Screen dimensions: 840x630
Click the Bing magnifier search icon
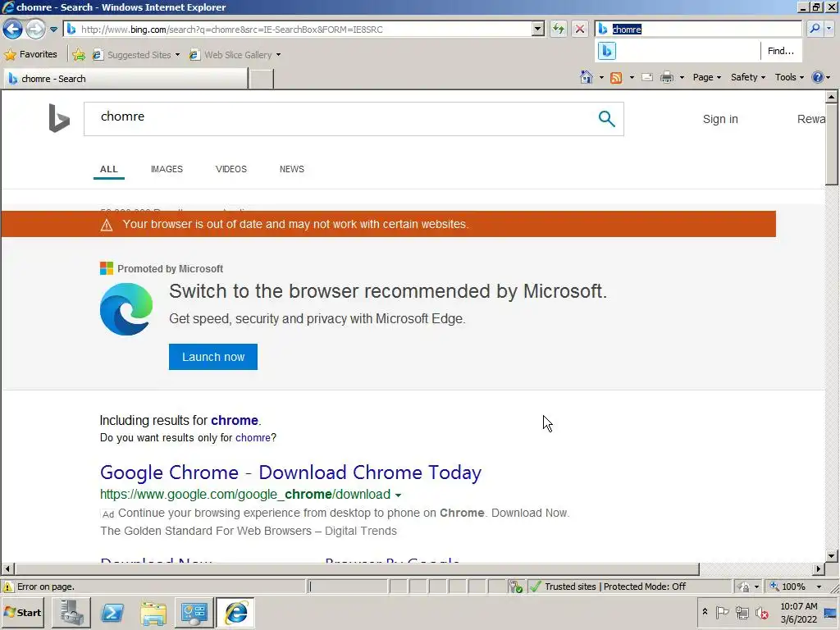pos(606,118)
